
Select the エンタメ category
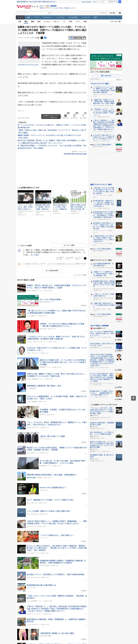pos(47,21)
